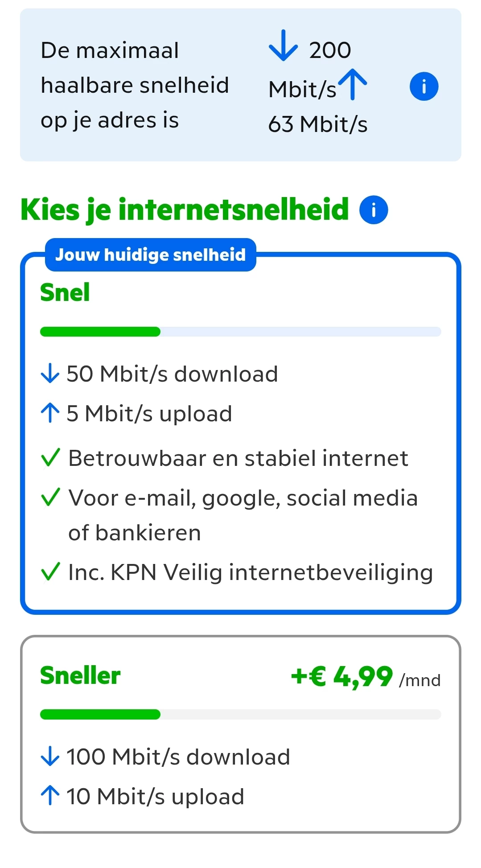Click the info icon beside maximum speed
Image resolution: width=481 pixels, height=868 pixels.
coord(423,86)
